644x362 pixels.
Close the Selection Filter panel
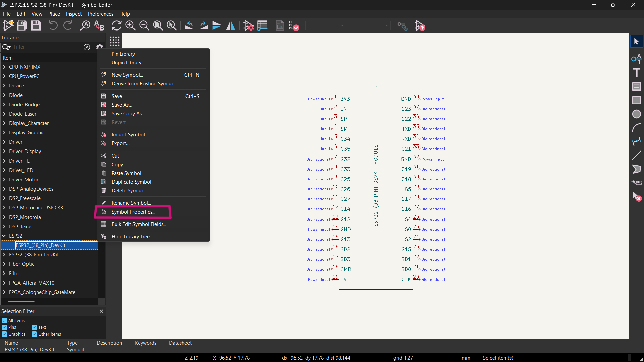[101, 311]
